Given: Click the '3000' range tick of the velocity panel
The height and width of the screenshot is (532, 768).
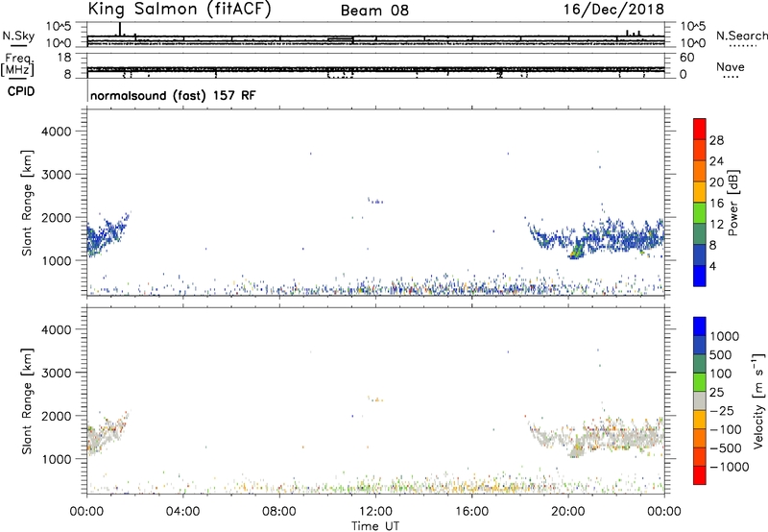Looking at the screenshot, I should point(57,373).
